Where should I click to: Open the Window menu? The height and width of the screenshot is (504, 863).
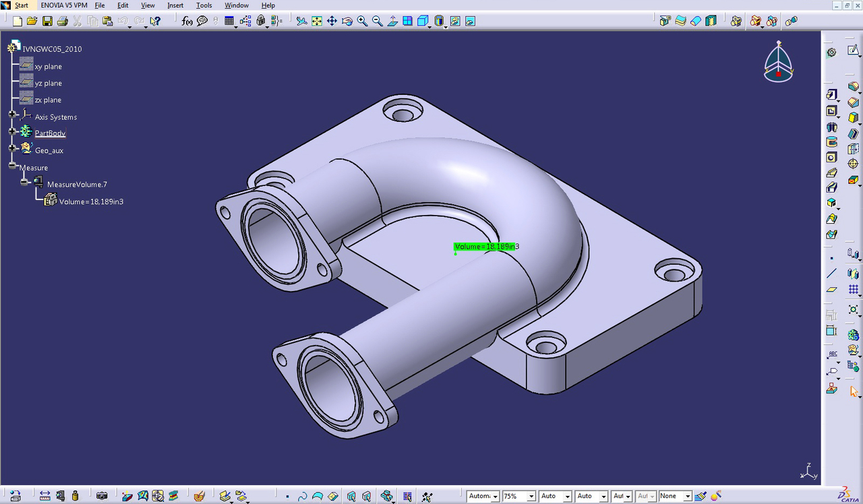tap(237, 5)
